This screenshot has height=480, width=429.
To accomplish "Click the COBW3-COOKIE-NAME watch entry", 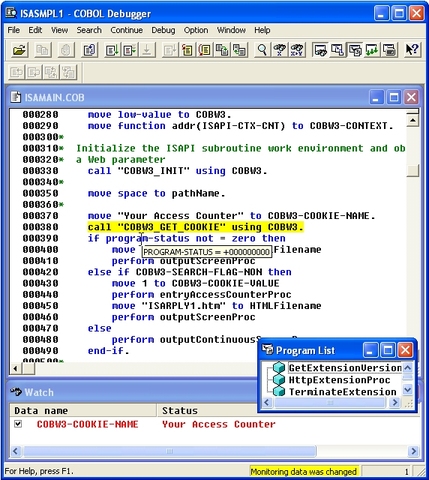I will coord(87,424).
